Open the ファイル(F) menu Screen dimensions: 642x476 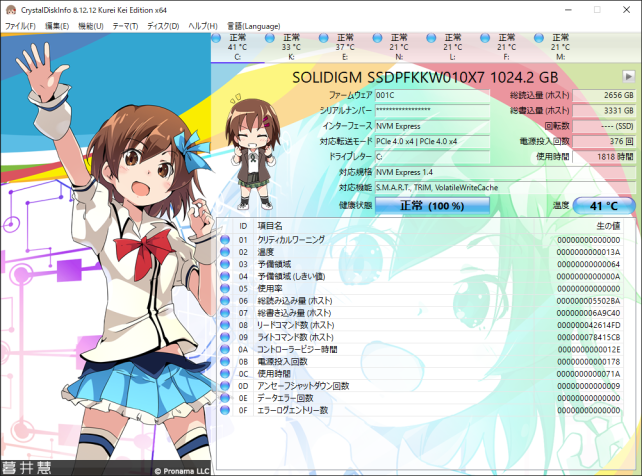[x=20, y=24]
